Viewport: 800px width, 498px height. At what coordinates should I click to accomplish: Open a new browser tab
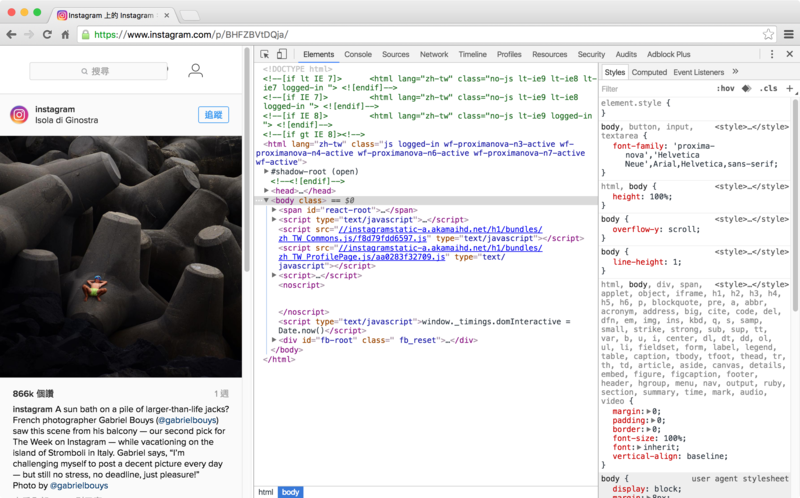point(190,15)
